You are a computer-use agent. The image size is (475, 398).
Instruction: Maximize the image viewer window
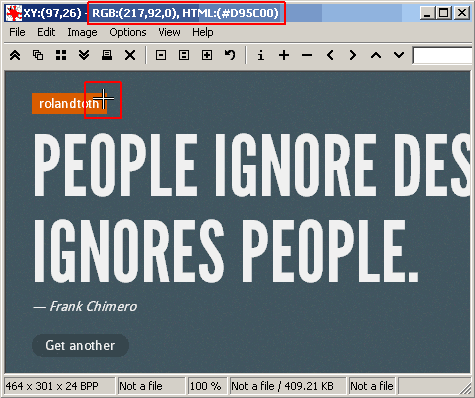444,13
